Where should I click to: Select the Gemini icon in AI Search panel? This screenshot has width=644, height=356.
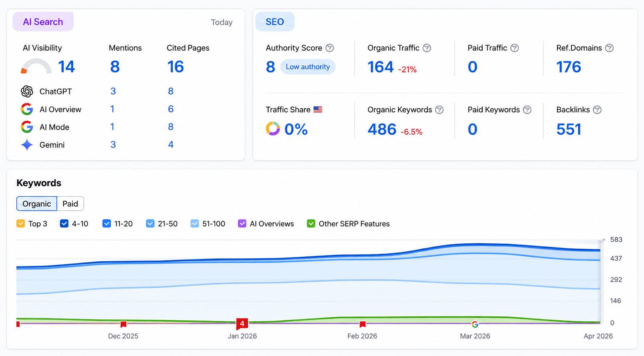point(26,145)
